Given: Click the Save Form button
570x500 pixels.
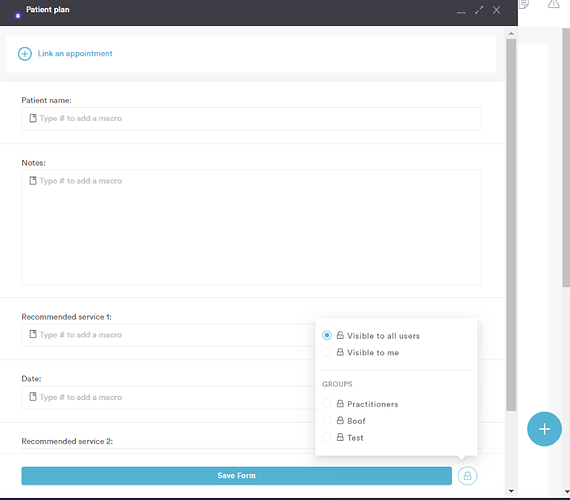Looking at the screenshot, I should [x=237, y=476].
